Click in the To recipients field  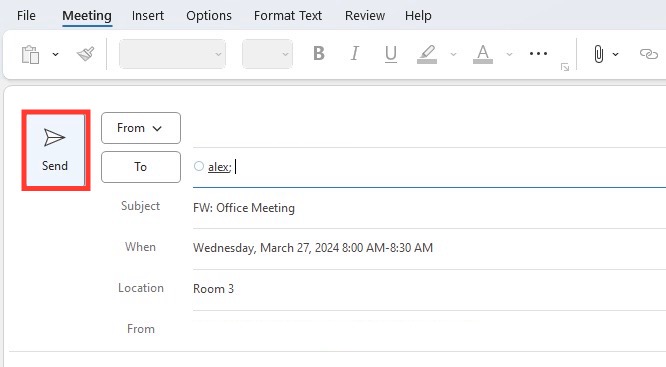click(x=429, y=167)
